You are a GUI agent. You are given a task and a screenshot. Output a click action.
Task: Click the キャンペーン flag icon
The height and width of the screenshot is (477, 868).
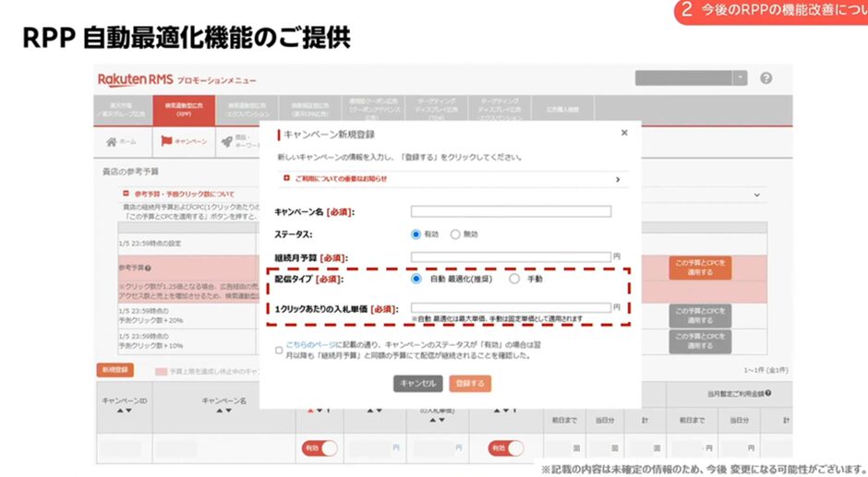(167, 141)
